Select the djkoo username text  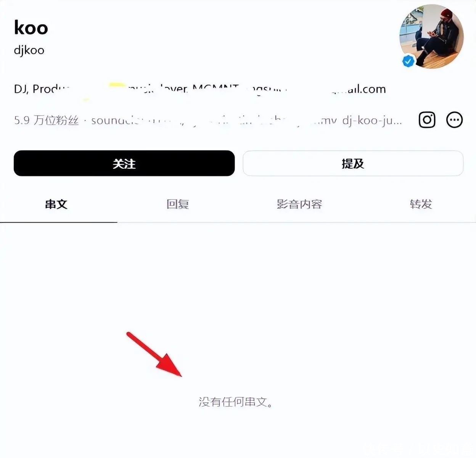[29, 50]
